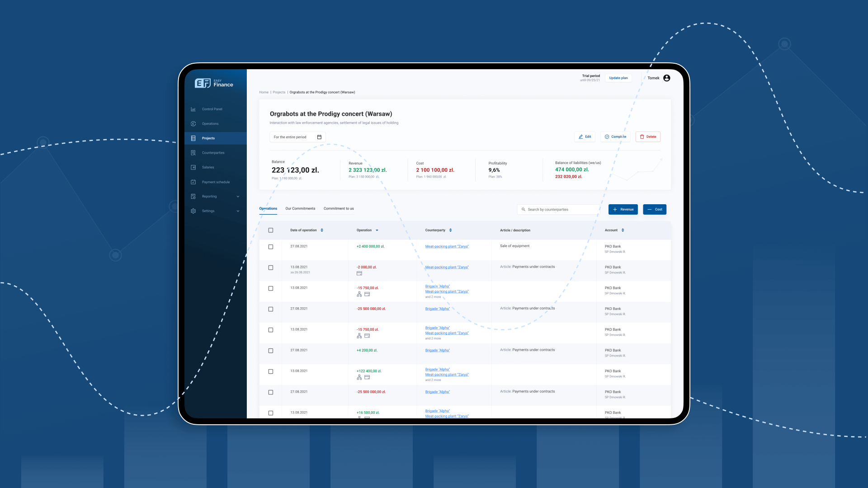Click the Delete trash icon
Screen dimensions: 868x488
click(642, 136)
